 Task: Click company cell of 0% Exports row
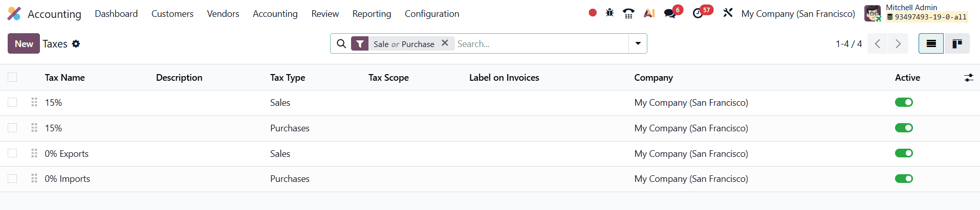[x=691, y=154]
